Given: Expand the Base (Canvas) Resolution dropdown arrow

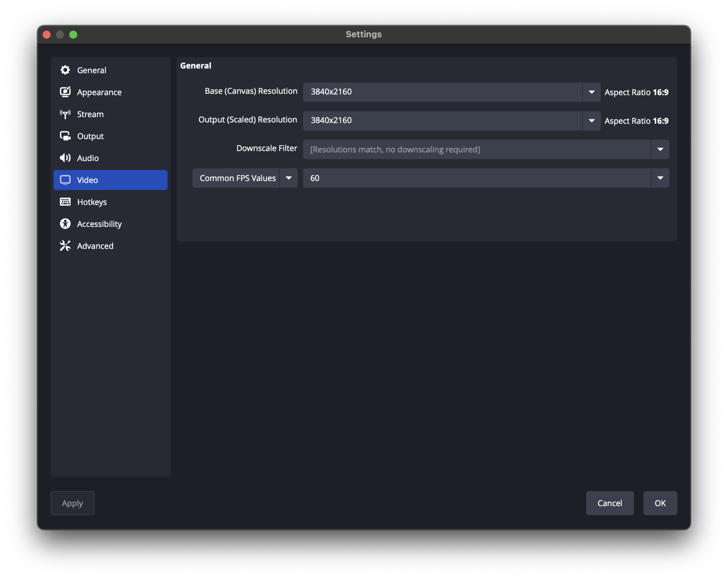Looking at the screenshot, I should point(591,92).
